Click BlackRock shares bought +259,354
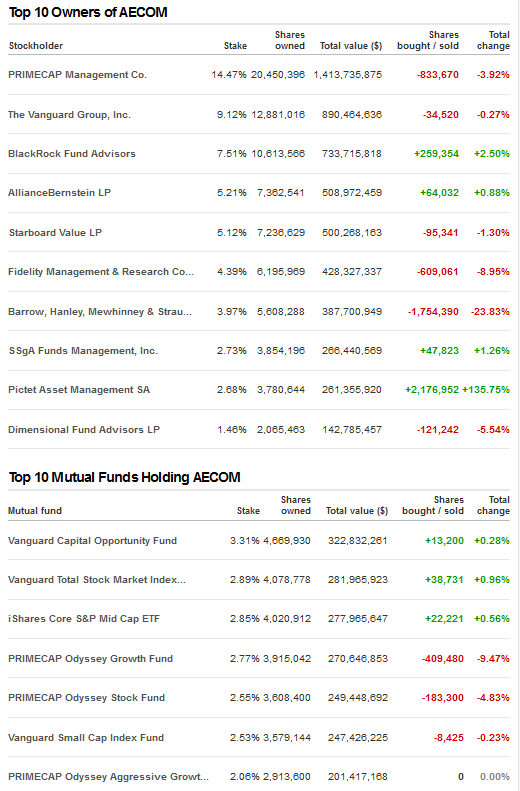 pos(437,154)
